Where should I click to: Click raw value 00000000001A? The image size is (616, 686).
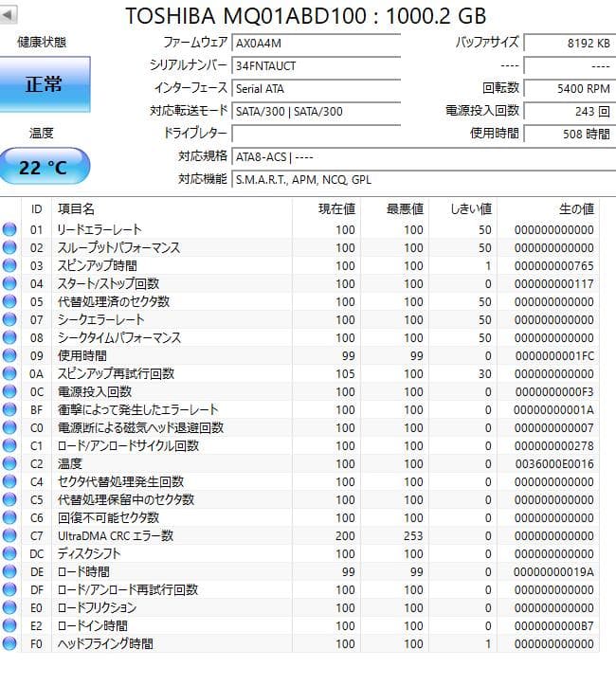[x=553, y=410]
